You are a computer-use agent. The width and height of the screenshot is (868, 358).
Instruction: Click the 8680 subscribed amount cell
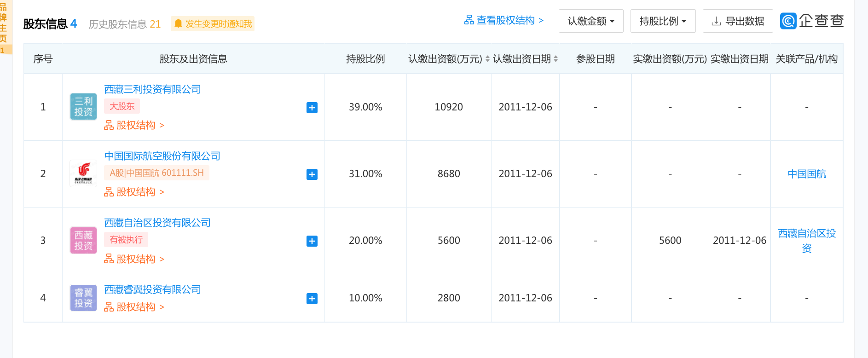pyautogui.click(x=449, y=174)
